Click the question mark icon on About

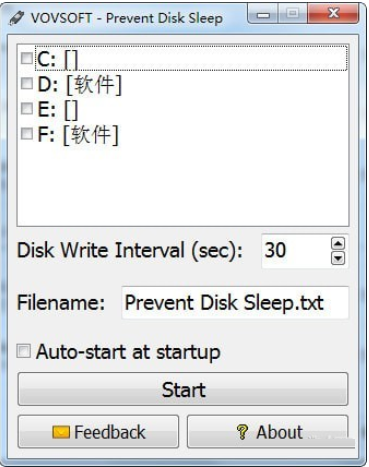point(242,432)
